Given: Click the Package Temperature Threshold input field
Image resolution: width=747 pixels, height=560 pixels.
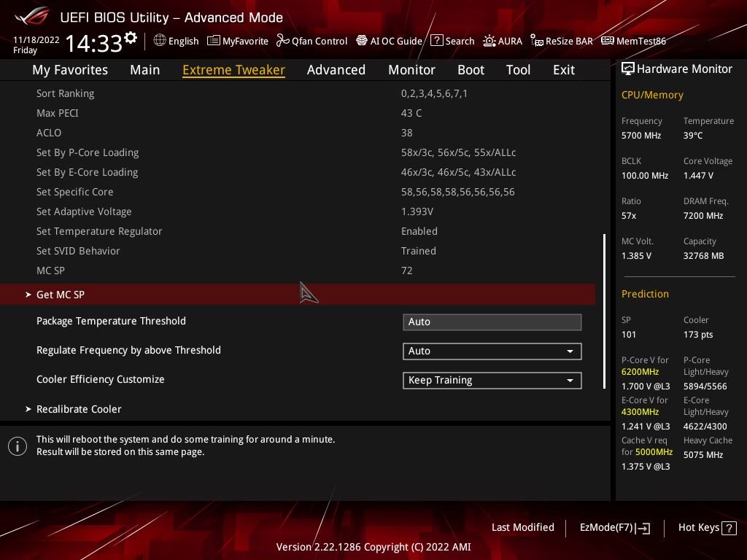Looking at the screenshot, I should click(x=492, y=322).
